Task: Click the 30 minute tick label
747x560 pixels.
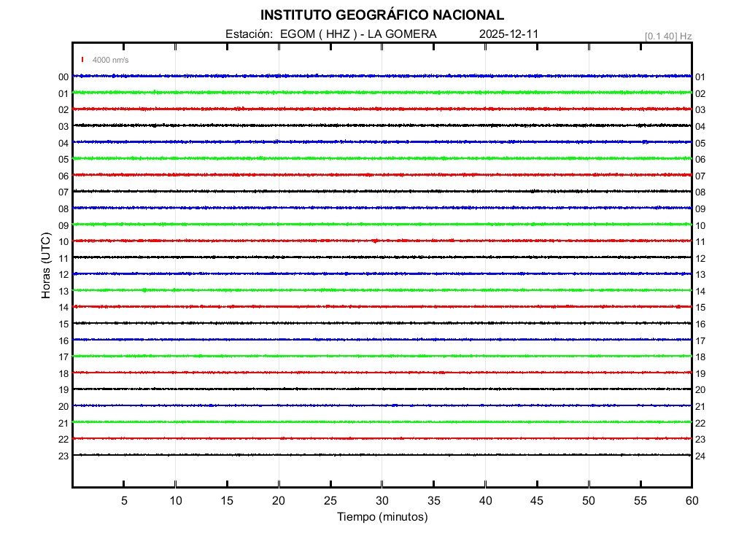Action: (x=382, y=500)
